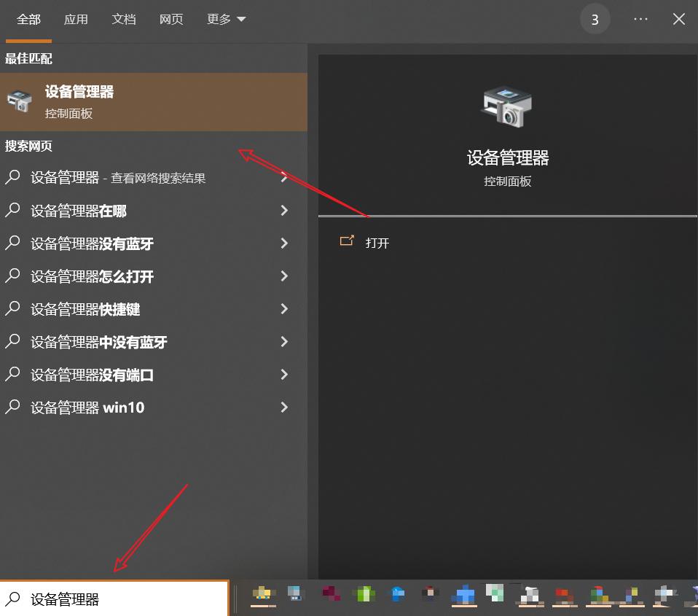Click the circular badge showing 3

(x=595, y=18)
